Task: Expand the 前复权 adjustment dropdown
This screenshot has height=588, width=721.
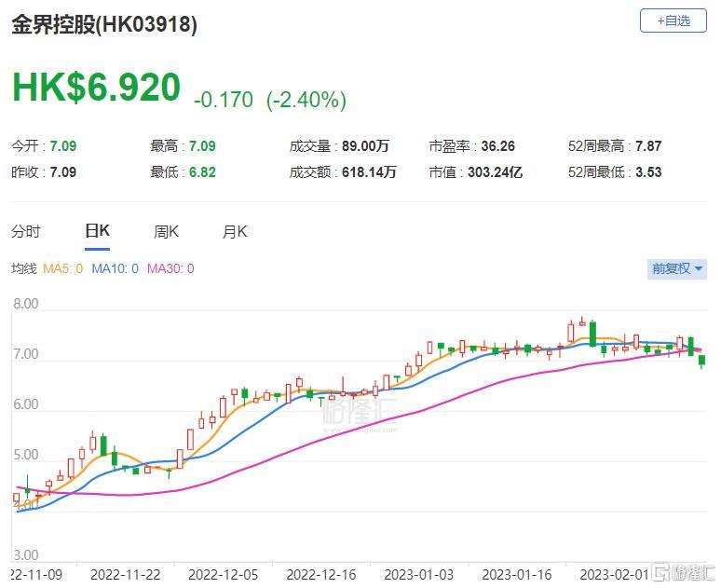Action: (x=677, y=268)
